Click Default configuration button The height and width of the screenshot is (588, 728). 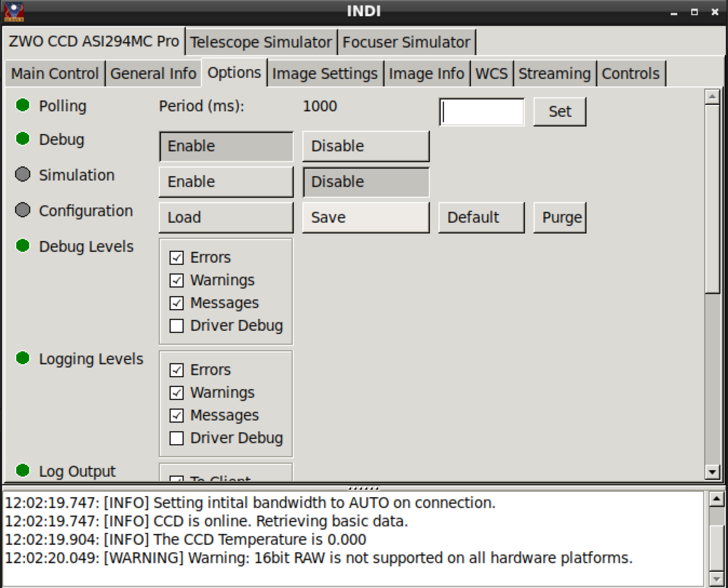click(481, 218)
